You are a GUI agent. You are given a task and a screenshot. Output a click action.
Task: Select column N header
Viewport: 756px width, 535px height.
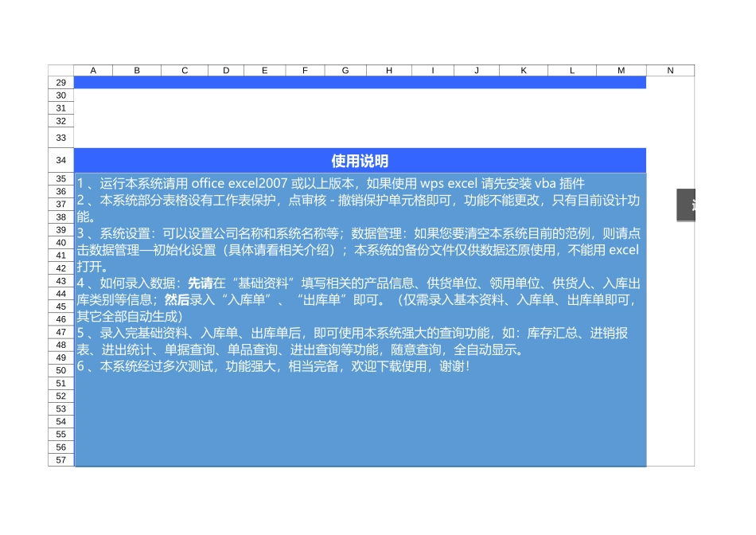coord(670,70)
